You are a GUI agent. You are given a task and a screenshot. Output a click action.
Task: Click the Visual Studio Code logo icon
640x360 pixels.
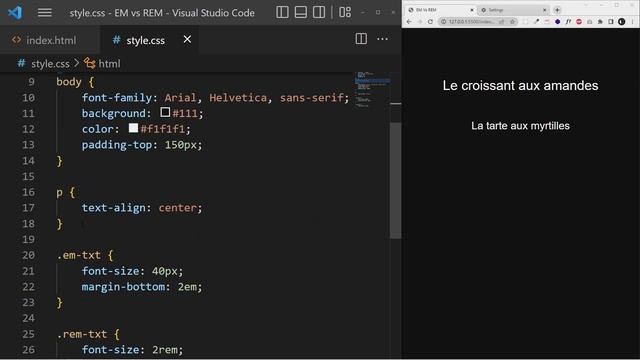click(x=15, y=13)
